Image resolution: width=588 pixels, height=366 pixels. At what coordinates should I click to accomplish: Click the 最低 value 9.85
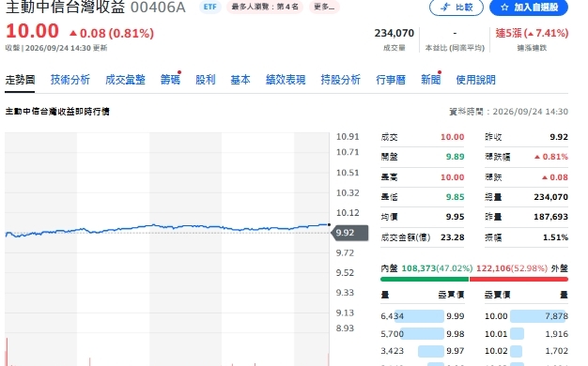pos(455,197)
